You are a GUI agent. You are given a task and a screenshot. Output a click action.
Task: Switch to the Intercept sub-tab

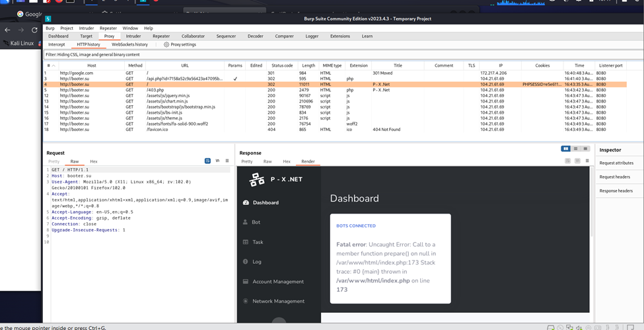(x=57, y=45)
